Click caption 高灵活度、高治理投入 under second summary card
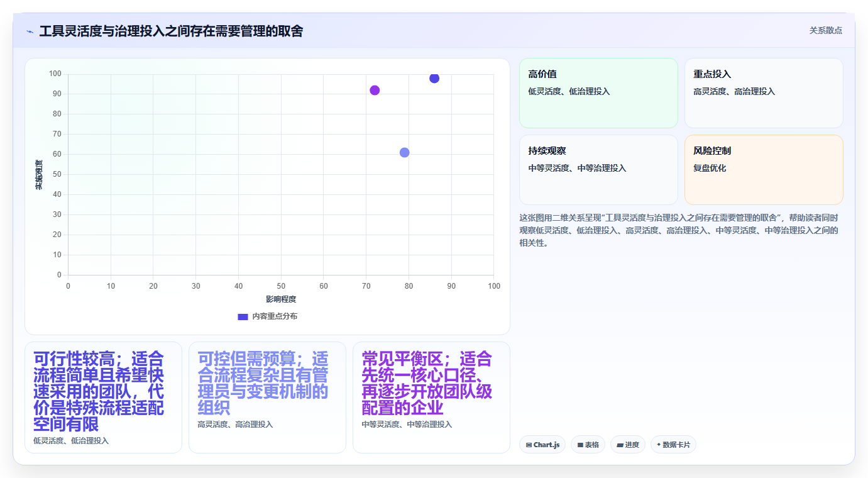The height and width of the screenshot is (478, 868). pyautogui.click(x=235, y=425)
